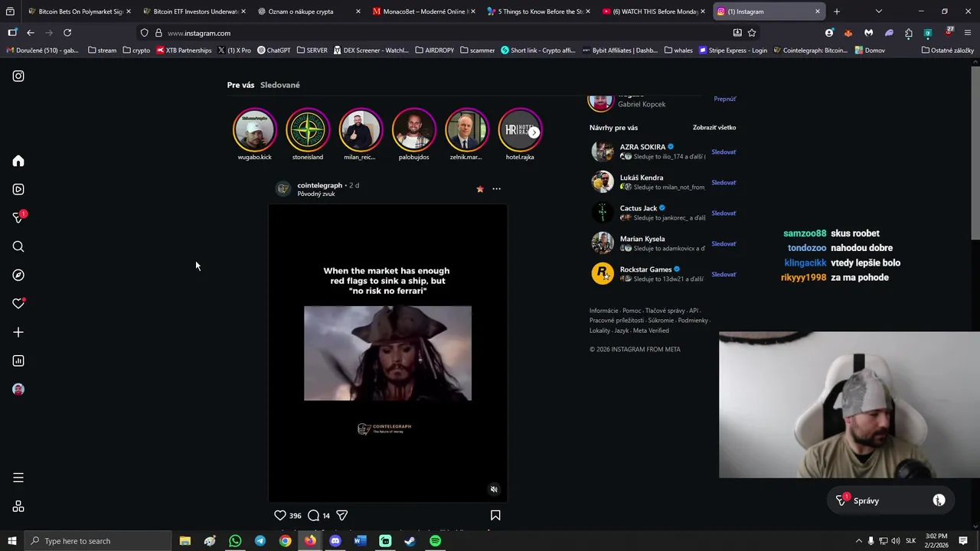980x551 pixels.
Task: Open the Správy messages floating button
Action: point(891,500)
